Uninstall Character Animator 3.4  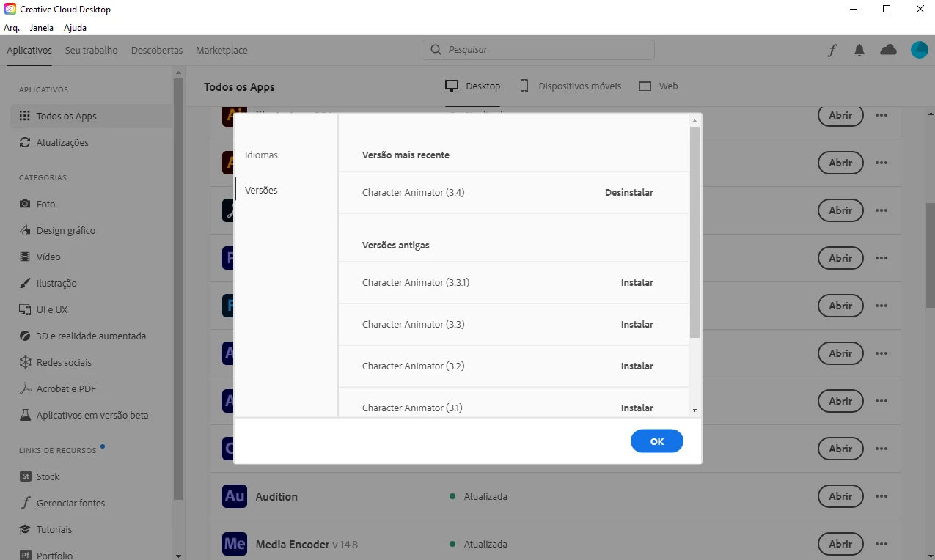point(629,193)
